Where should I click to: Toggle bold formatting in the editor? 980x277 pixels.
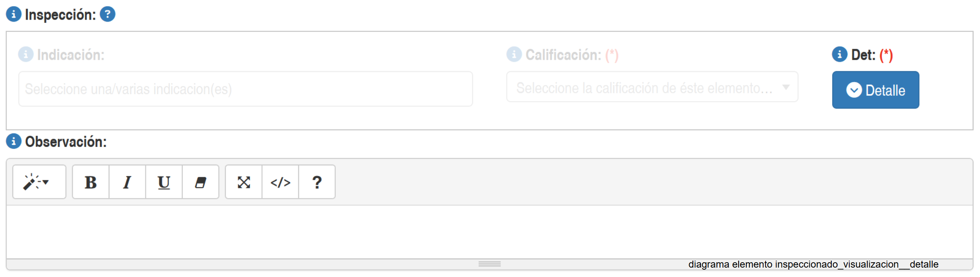tap(91, 182)
